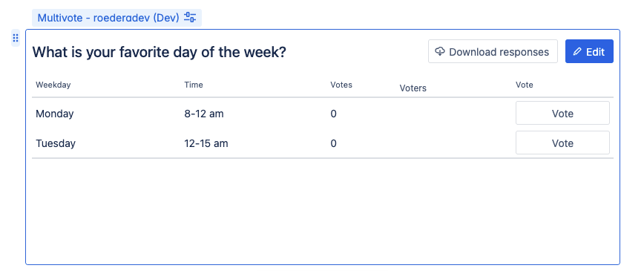
Task: Click the 8-12 am time cell
Action: [204, 114]
